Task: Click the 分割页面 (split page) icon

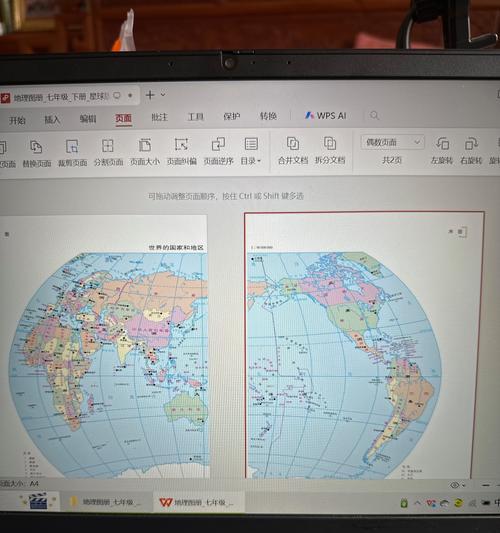Action: click(x=108, y=146)
